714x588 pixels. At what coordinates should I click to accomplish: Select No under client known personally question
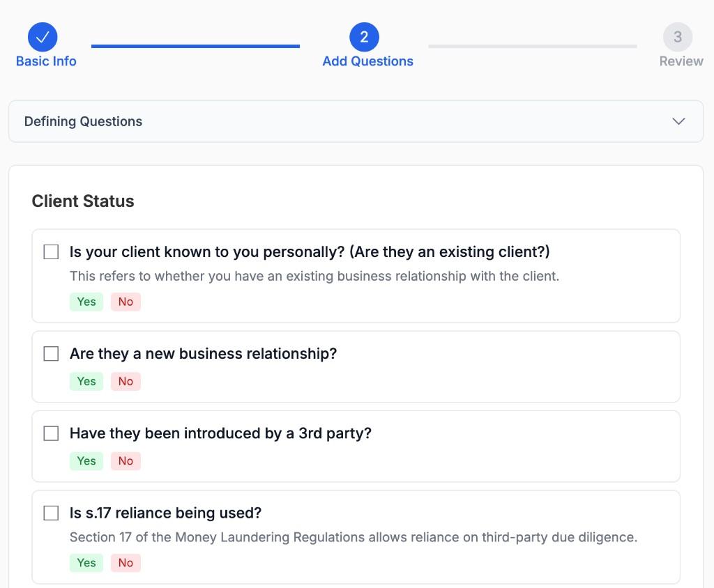[126, 302]
